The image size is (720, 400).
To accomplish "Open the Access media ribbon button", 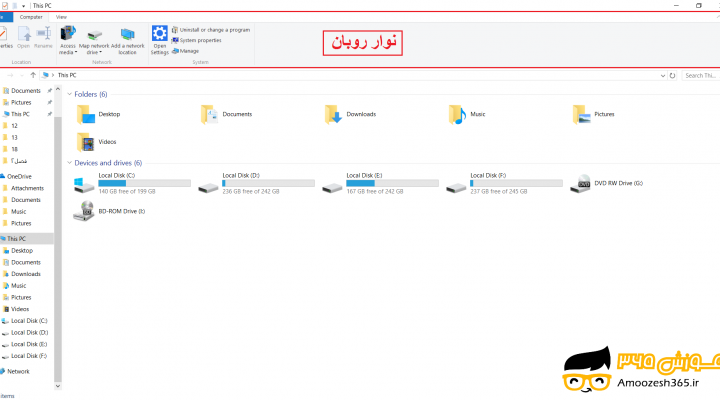I will pos(68,40).
